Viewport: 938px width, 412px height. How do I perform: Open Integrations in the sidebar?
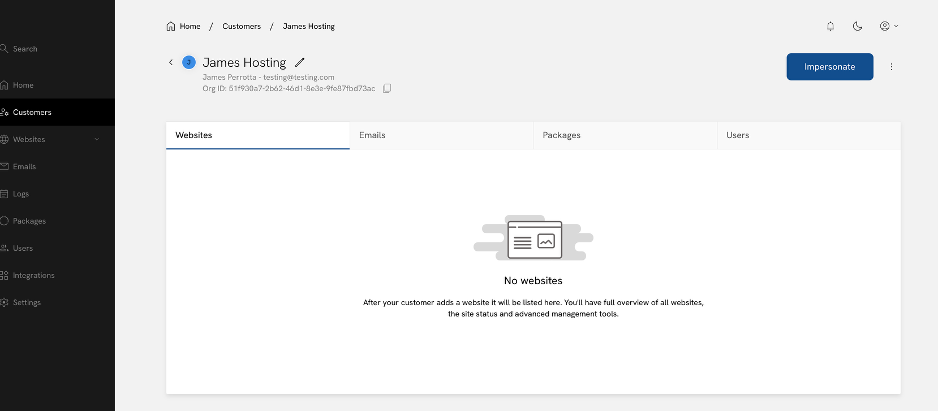pos(57,276)
